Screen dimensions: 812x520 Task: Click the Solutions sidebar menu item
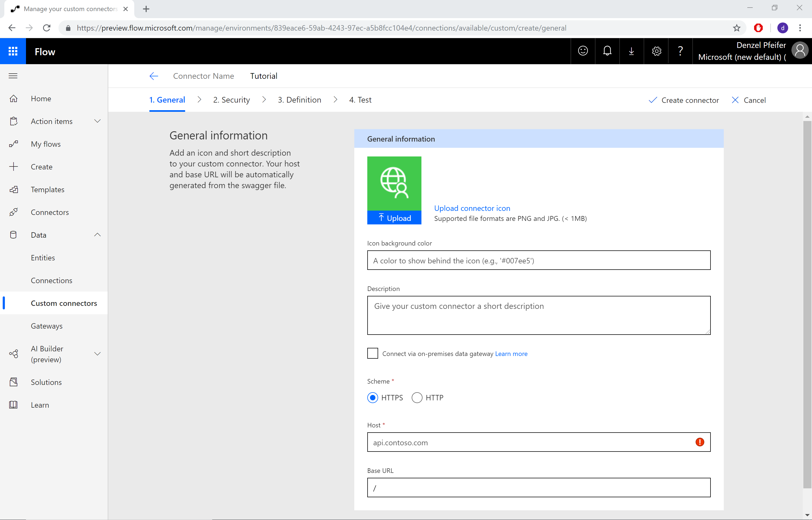tap(46, 382)
